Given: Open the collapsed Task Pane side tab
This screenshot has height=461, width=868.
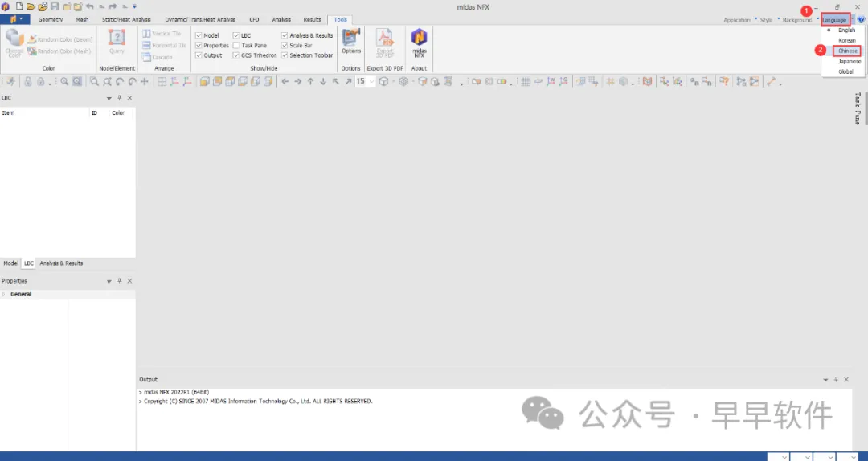Looking at the screenshot, I should 858,108.
